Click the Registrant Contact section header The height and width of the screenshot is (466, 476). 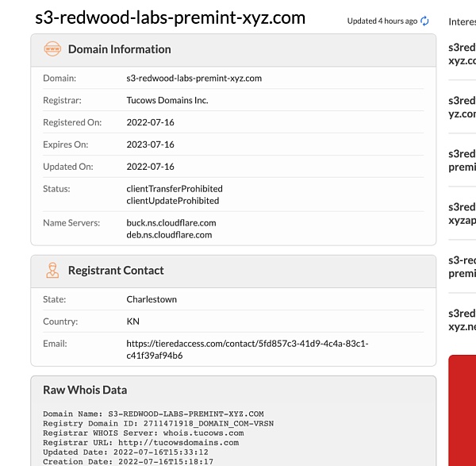pos(116,271)
